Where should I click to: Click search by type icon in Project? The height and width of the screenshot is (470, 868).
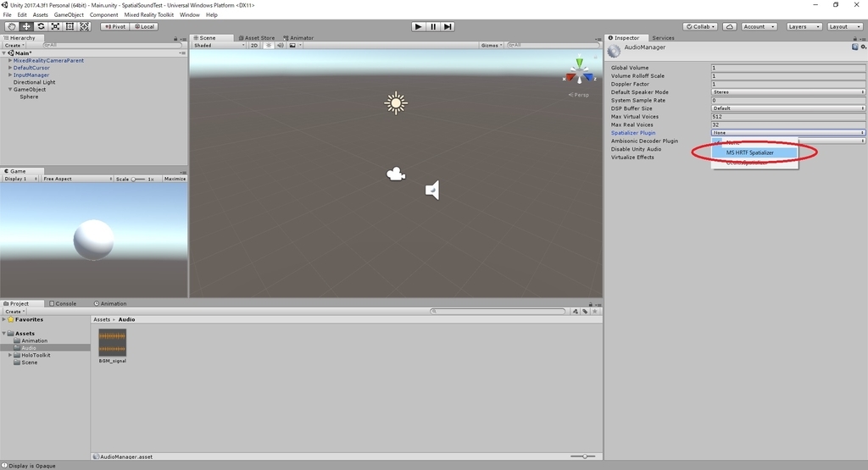576,312
